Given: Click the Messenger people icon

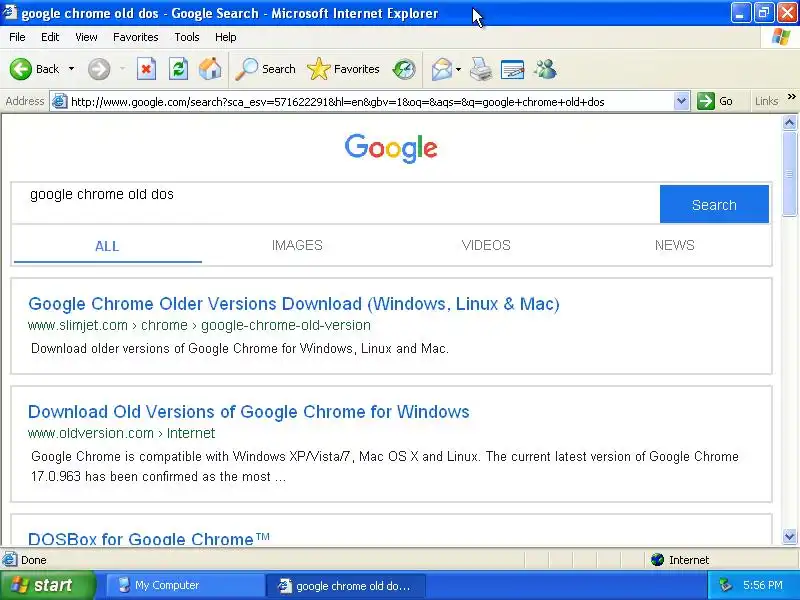Looking at the screenshot, I should [545, 69].
